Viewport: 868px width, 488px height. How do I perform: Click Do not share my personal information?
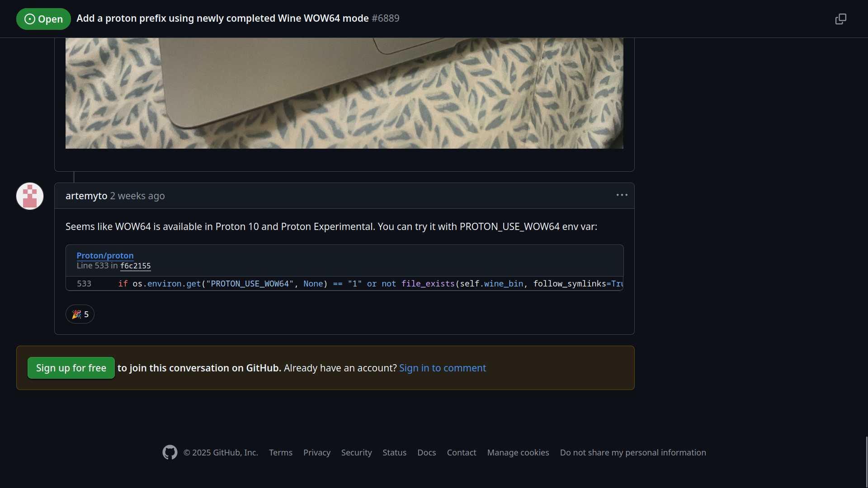point(632,452)
